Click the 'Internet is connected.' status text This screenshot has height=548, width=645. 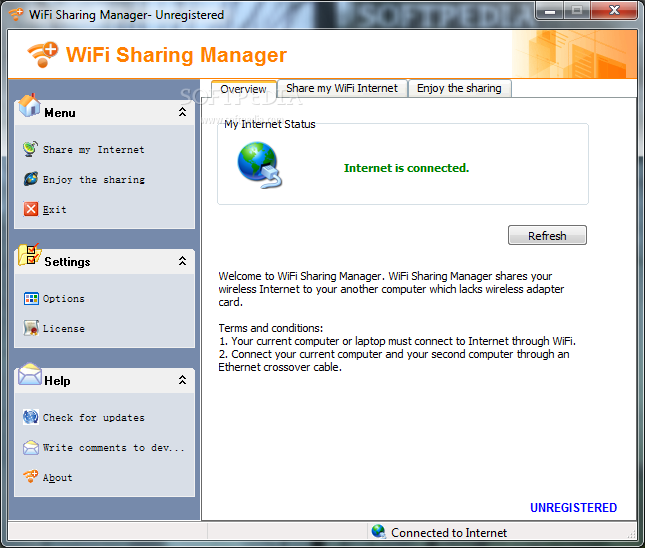click(x=406, y=168)
